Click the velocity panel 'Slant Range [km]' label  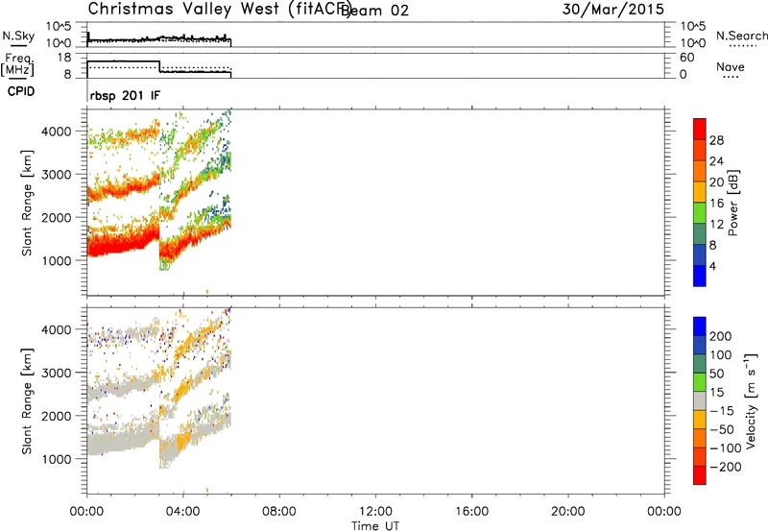point(27,400)
